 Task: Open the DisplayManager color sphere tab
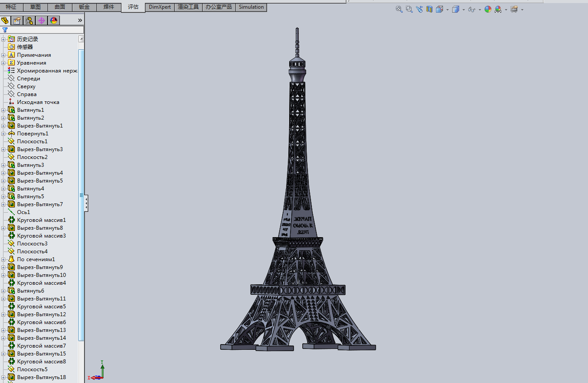[54, 21]
